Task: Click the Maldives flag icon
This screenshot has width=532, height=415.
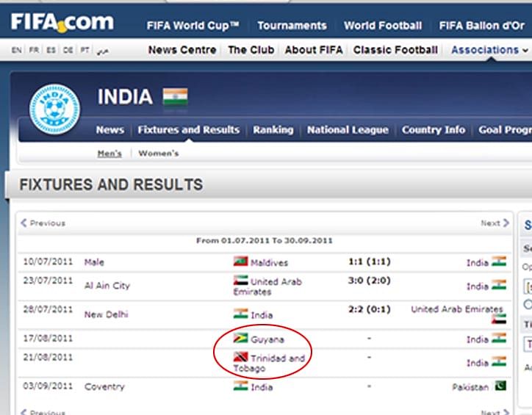Action: (240, 261)
